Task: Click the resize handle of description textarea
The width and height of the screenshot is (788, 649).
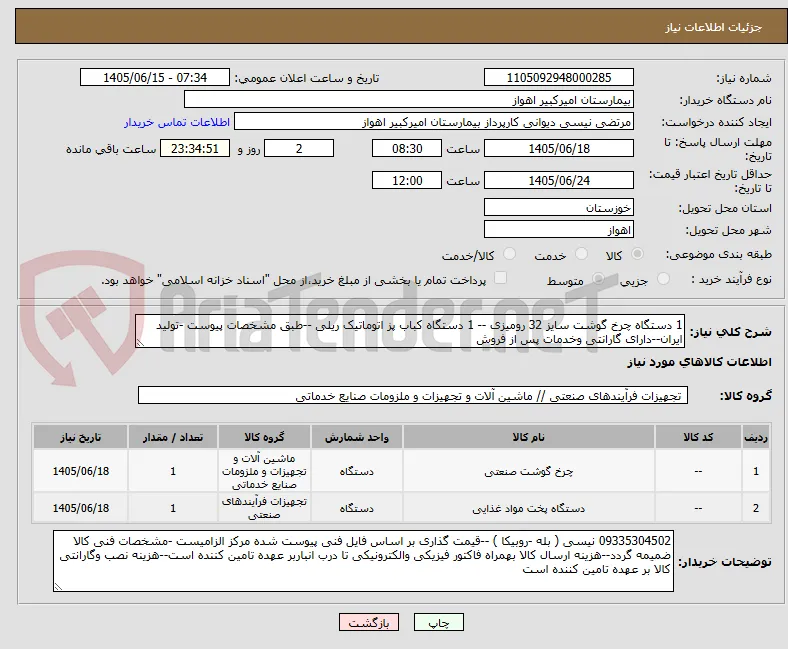Action: (x=140, y=343)
